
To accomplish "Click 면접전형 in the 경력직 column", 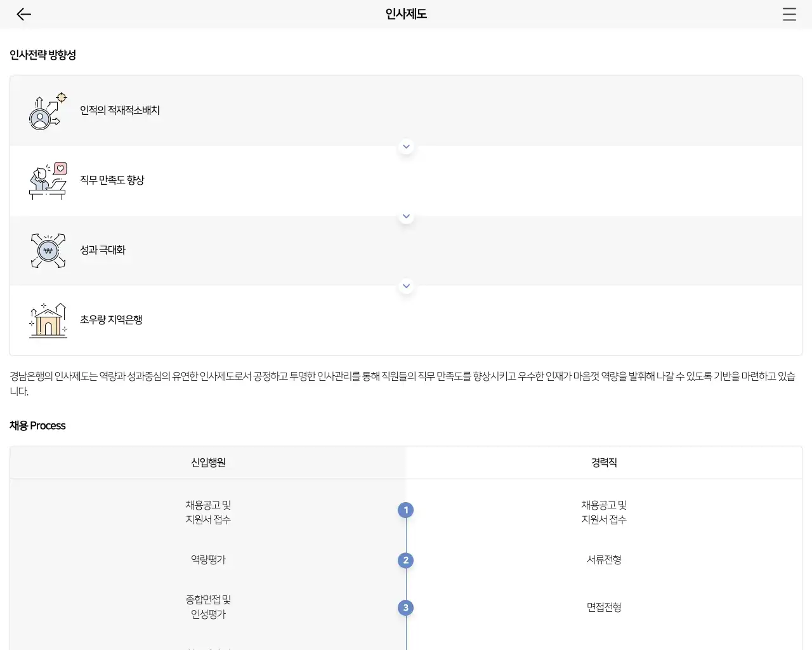I will point(604,607).
